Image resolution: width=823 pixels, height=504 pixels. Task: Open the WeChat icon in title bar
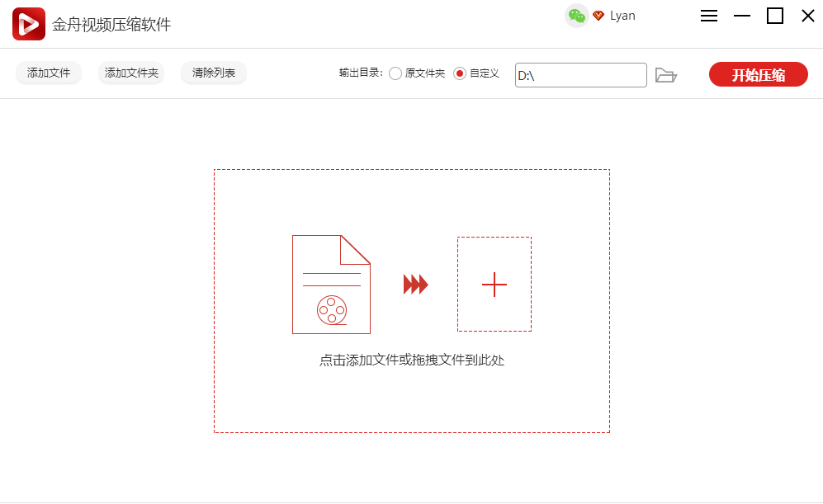pos(576,16)
